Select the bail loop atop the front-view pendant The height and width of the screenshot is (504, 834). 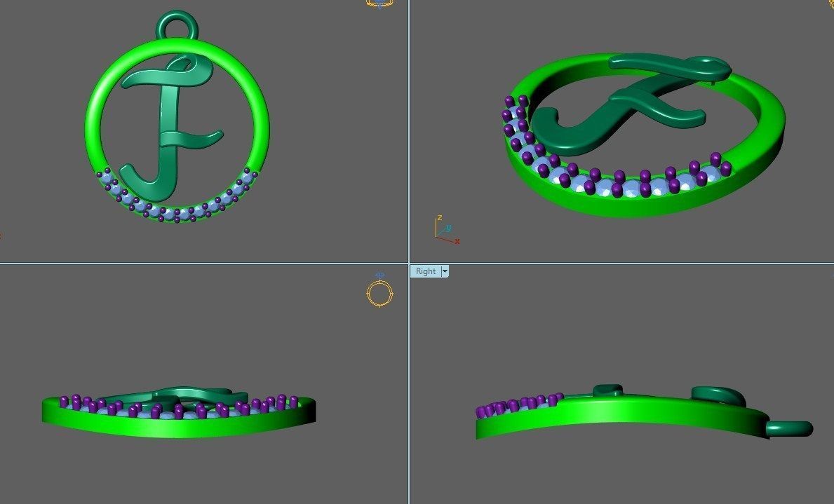click(177, 25)
